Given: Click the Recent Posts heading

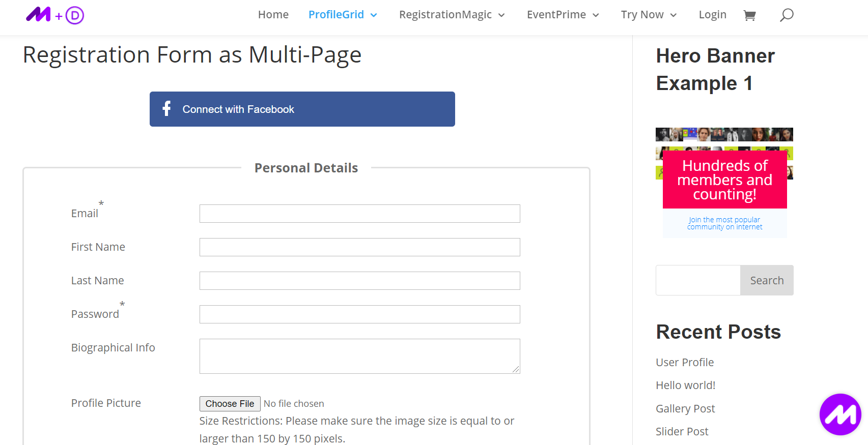Looking at the screenshot, I should pos(718,332).
